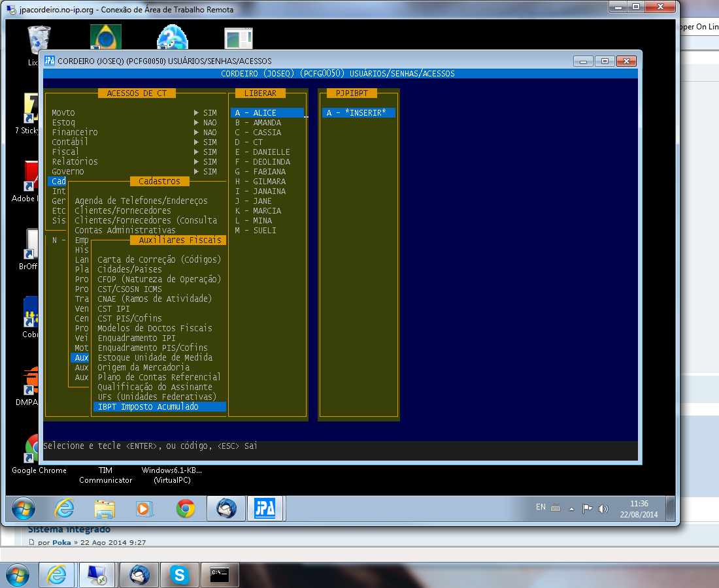The width and height of the screenshot is (719, 588).
Task: Open Google Chrome in the remote taskbar
Action: (x=186, y=508)
